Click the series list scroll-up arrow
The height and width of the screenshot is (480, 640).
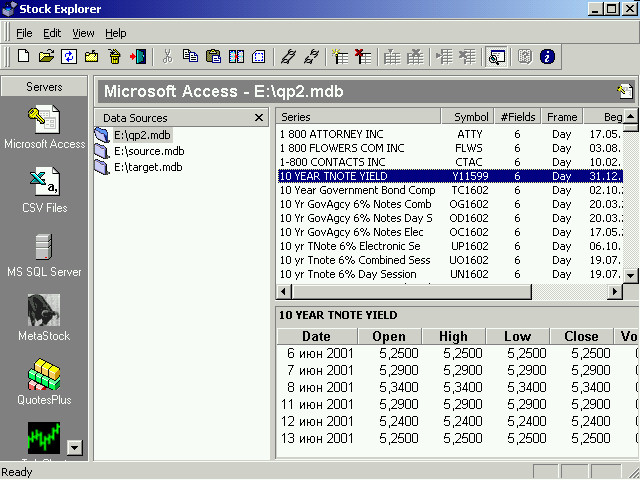(631, 116)
